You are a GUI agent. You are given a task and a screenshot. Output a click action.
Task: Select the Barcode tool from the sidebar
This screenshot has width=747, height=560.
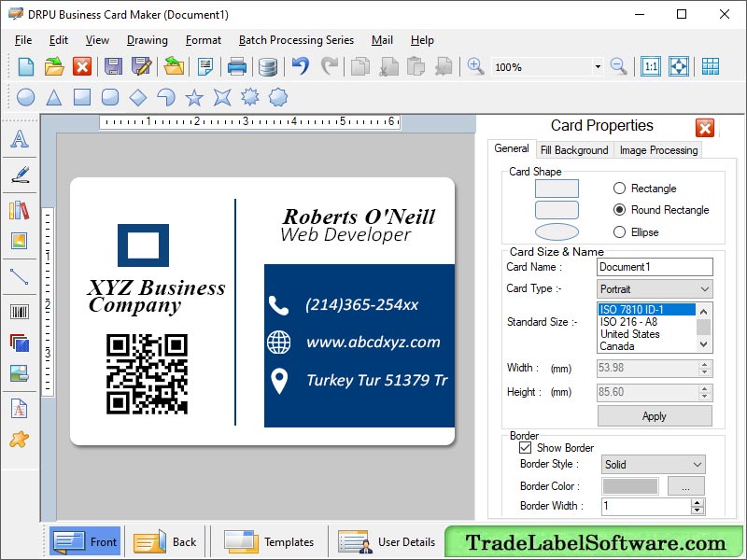point(21,312)
